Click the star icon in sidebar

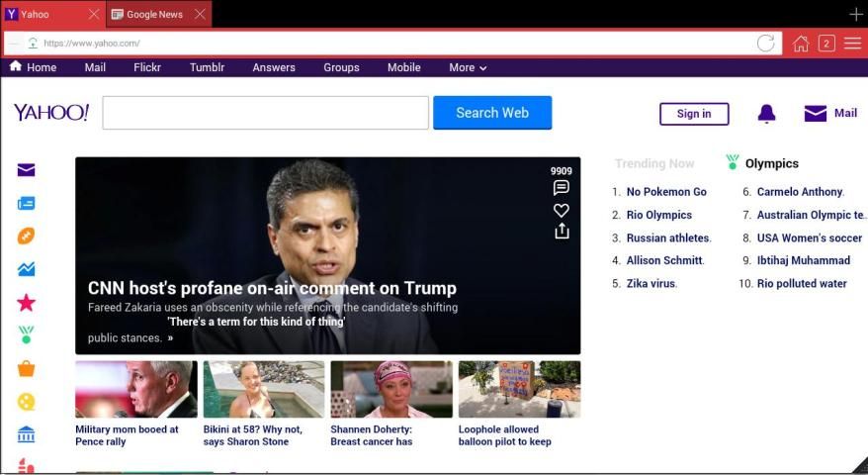27,303
